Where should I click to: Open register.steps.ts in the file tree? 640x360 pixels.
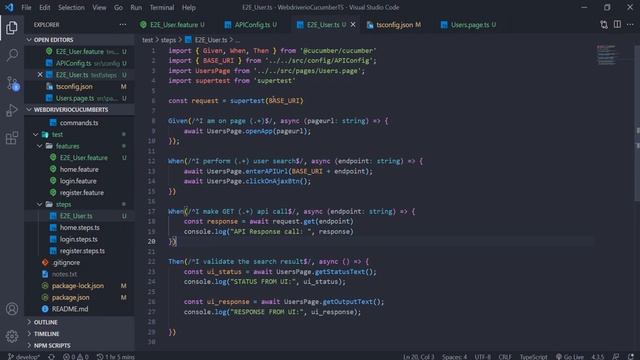point(82,251)
